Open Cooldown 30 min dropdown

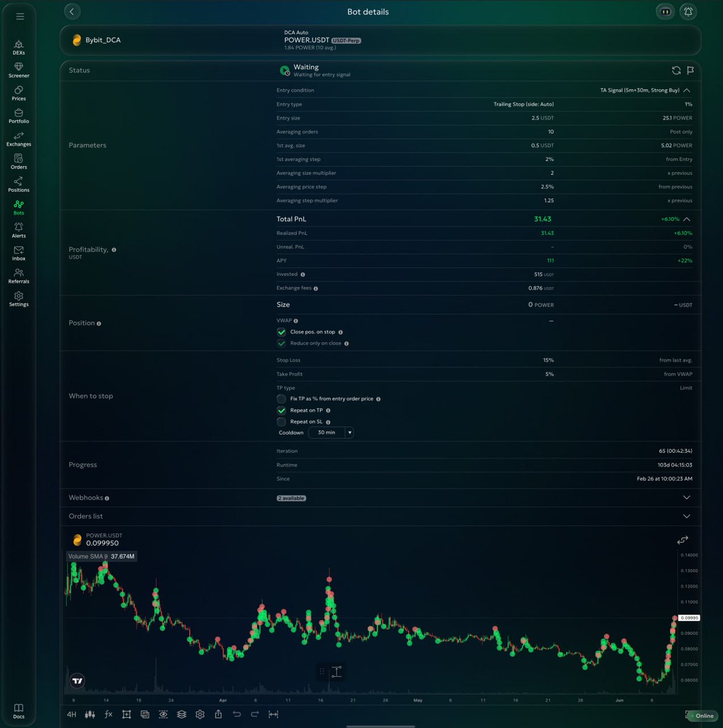click(x=331, y=433)
